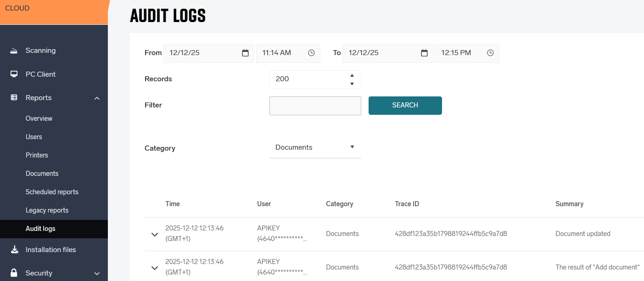The image size is (644, 281).
Task: Open the To time clock icon
Action: (490, 53)
